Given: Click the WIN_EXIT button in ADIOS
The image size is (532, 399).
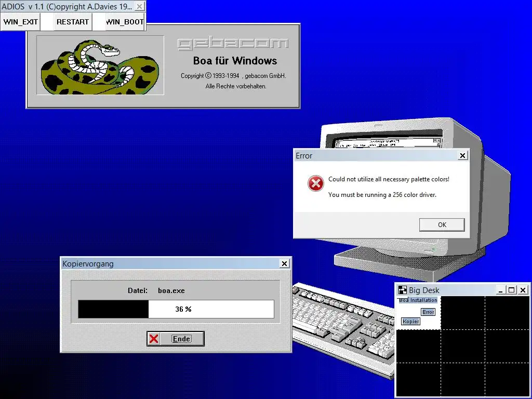Looking at the screenshot, I should click(x=20, y=22).
